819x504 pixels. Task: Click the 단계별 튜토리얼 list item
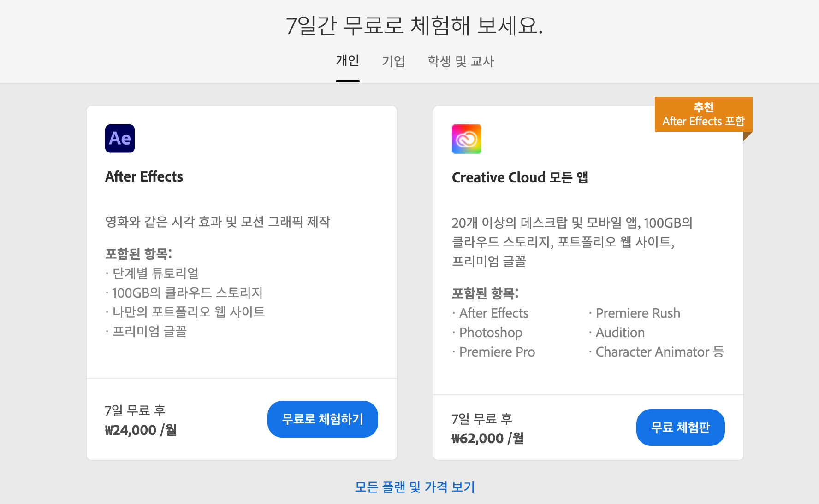tap(156, 273)
